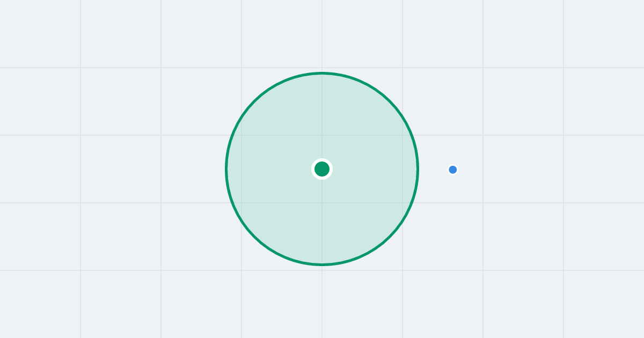Image resolution: width=644 pixels, height=338 pixels.
Task: Click the white ring around the green center dot
Action: (x=322, y=159)
